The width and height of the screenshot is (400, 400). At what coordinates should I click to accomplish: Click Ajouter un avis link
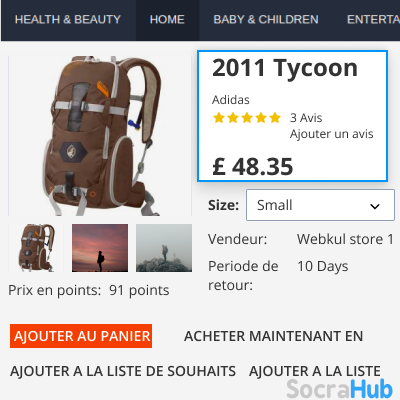pos(332,134)
